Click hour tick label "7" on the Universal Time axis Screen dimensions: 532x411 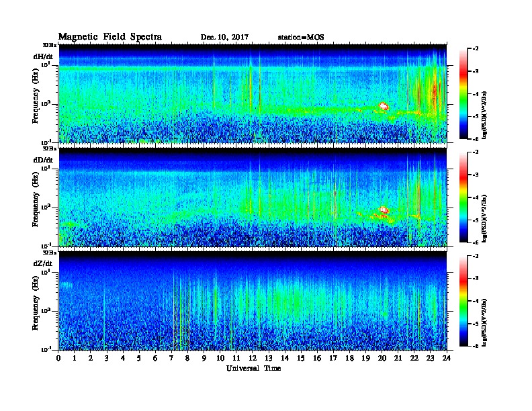tap(172, 359)
